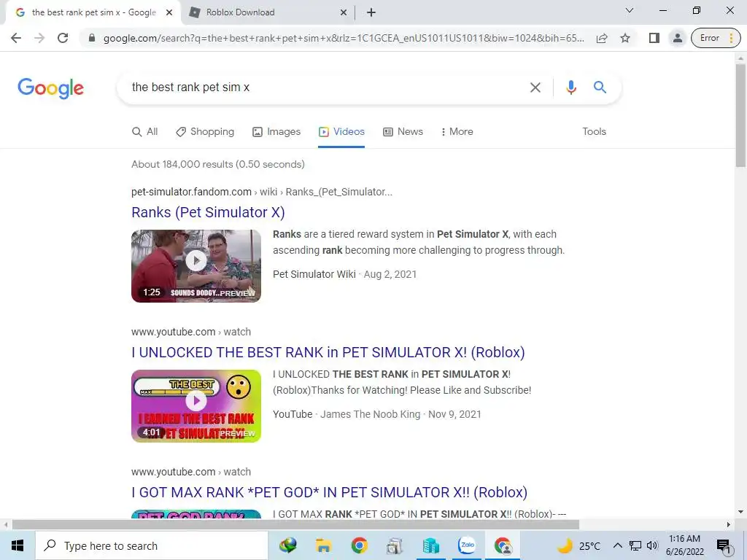Open Google Chrome taskbar icon

359,545
